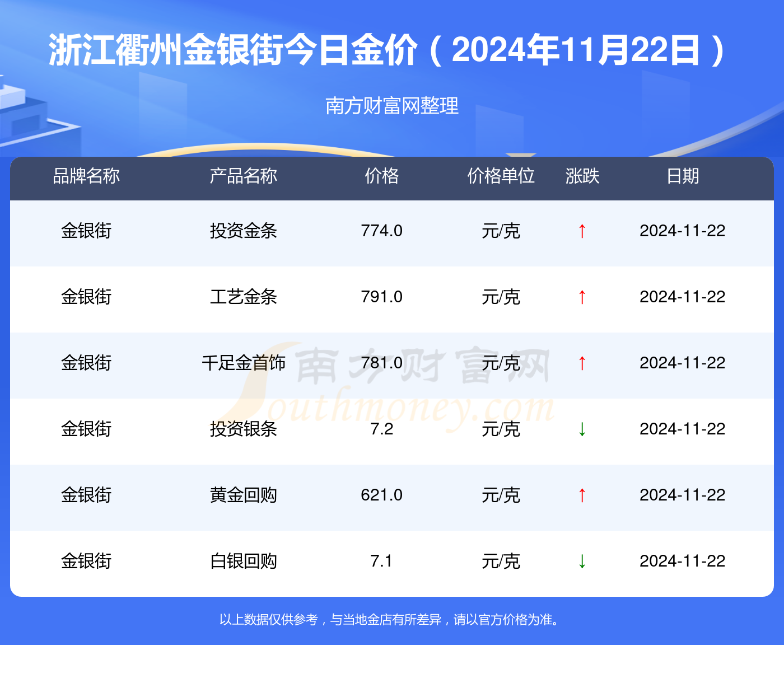Click 元/克 unit in 投资金条 row
This screenshot has width=784, height=683.
point(501,231)
